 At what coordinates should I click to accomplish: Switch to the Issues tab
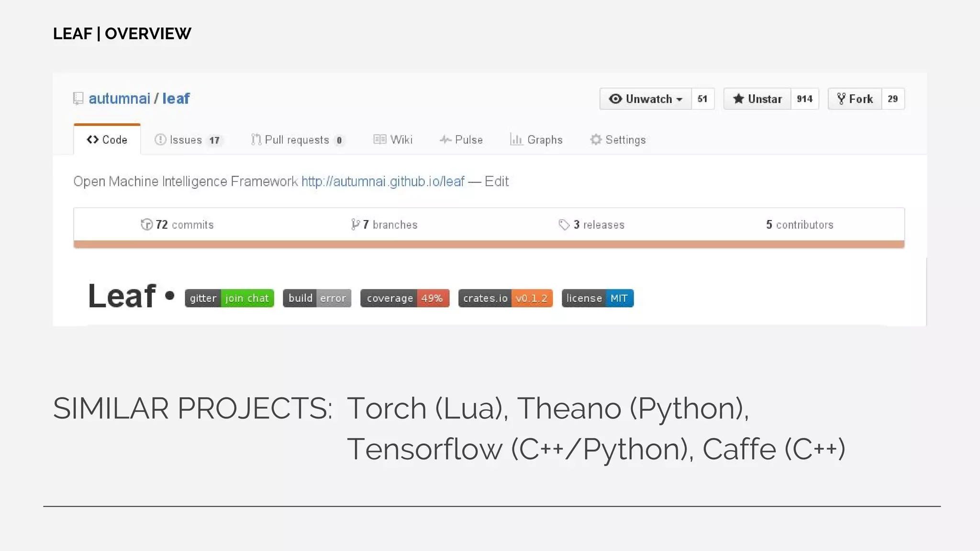point(188,140)
